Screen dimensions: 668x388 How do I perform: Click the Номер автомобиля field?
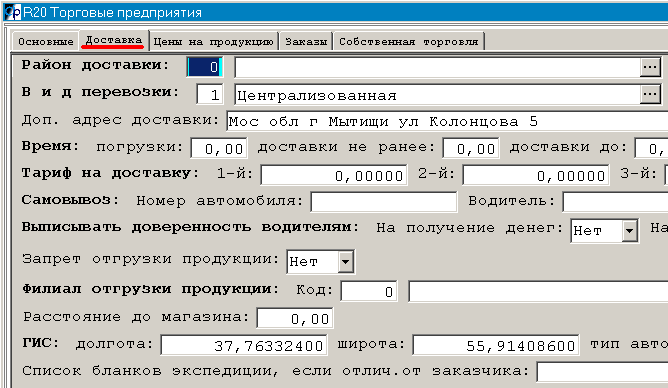(x=384, y=201)
